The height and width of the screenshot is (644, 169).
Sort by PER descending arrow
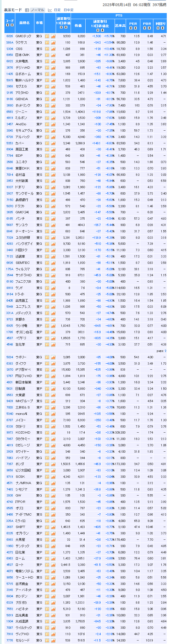pos(135,28)
